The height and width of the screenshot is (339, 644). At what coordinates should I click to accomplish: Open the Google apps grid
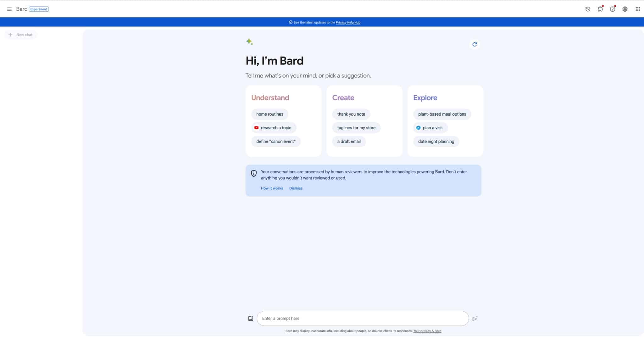click(x=638, y=9)
